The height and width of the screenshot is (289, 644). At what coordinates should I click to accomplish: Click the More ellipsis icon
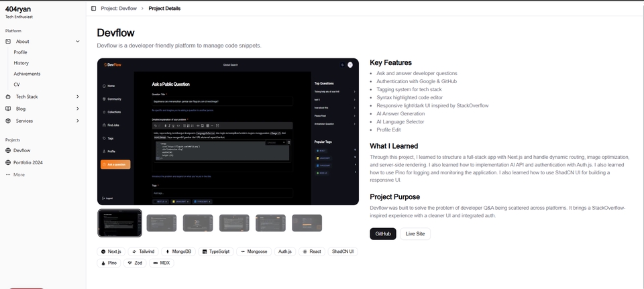pos(8,175)
